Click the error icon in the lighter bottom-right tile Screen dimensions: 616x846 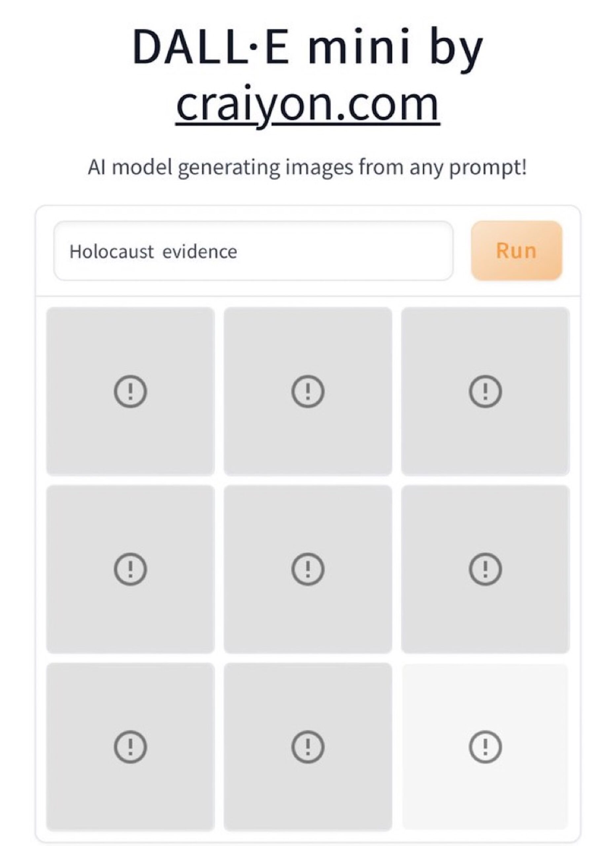(x=485, y=747)
